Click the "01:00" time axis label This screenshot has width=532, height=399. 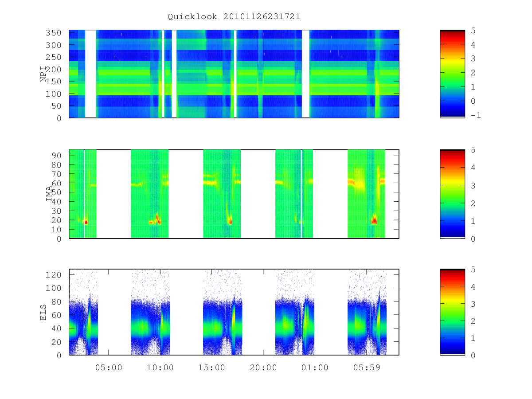tap(315, 368)
